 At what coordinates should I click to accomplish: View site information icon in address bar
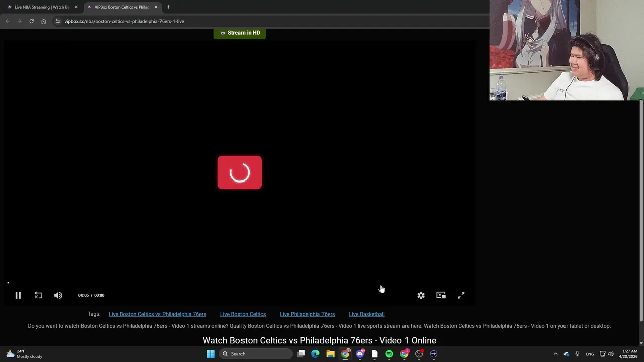pos(58,21)
